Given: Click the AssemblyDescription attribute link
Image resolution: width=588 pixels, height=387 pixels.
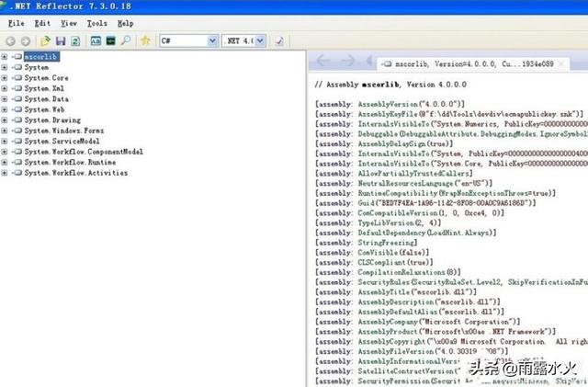Looking at the screenshot, I should [396, 302].
